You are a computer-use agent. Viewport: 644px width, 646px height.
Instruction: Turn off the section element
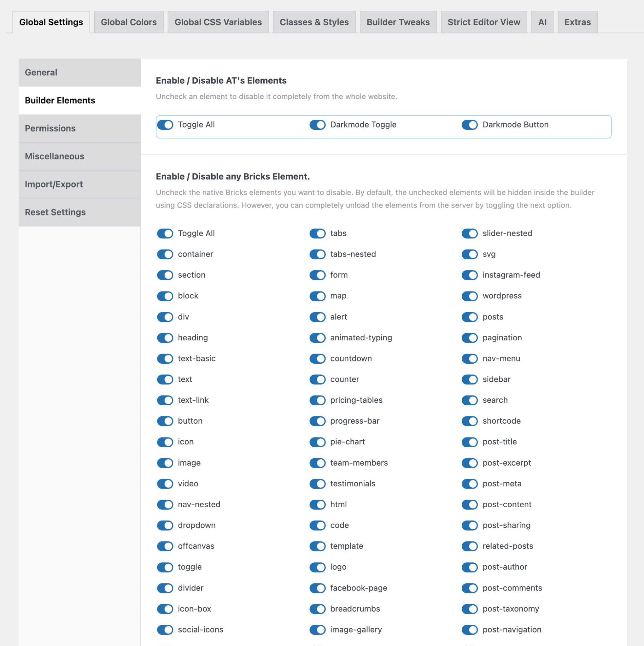pyautogui.click(x=165, y=275)
